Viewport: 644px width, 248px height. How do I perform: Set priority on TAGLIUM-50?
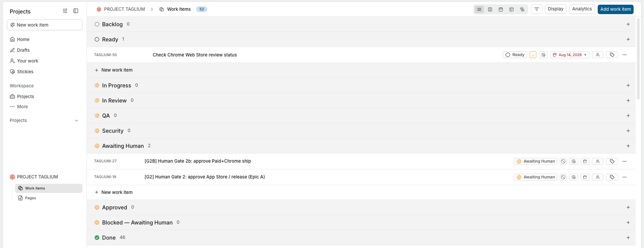533,55
